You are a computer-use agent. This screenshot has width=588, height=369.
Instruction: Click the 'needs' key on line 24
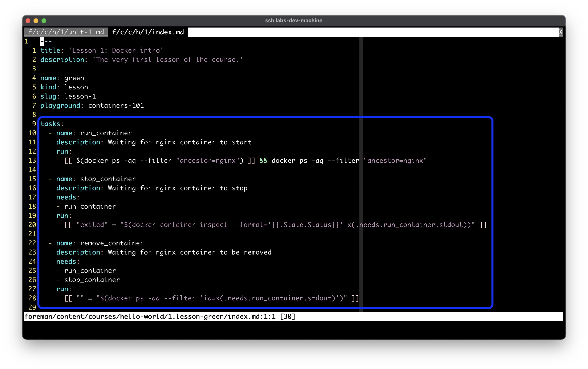(x=66, y=262)
